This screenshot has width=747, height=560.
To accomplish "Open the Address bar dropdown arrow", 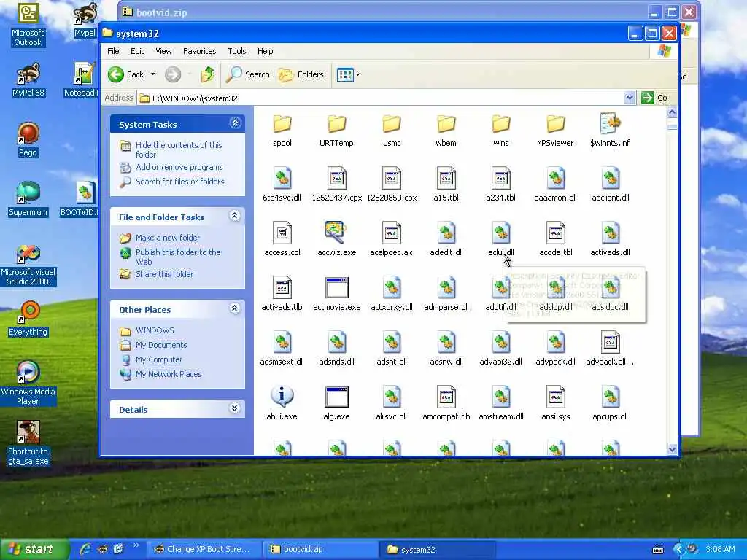I will click(630, 98).
